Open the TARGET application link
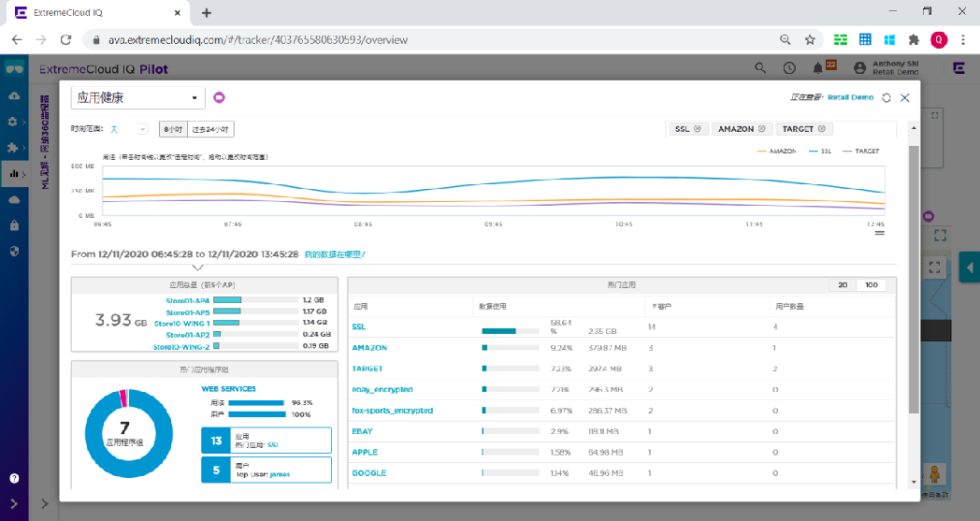 [367, 369]
